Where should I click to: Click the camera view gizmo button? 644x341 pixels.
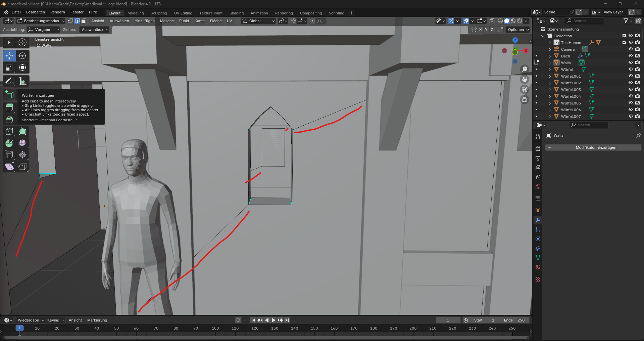(x=524, y=89)
